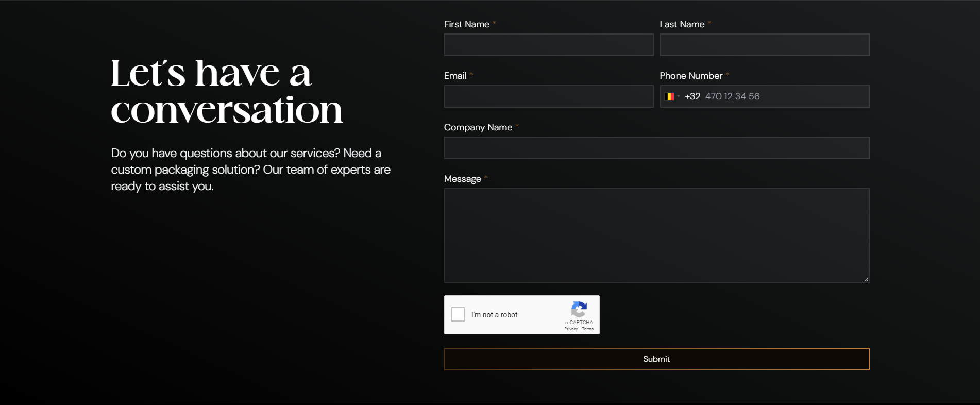Click the Message field label

462,179
